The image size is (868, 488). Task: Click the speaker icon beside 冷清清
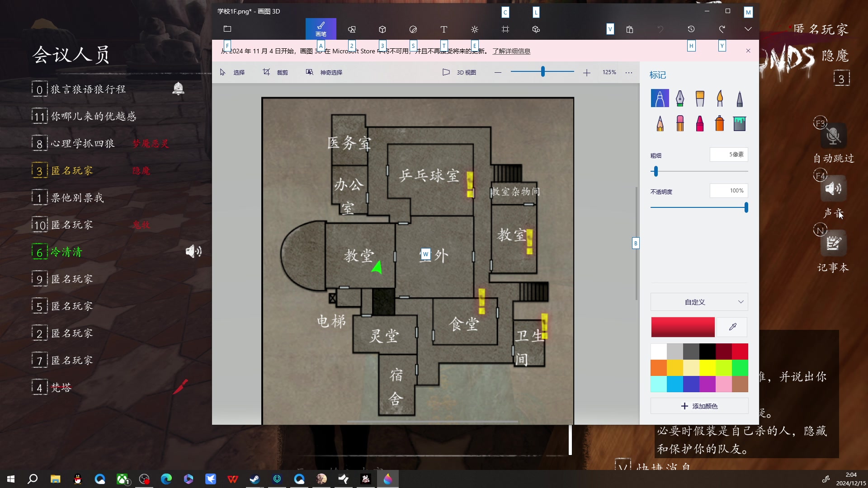click(193, 251)
